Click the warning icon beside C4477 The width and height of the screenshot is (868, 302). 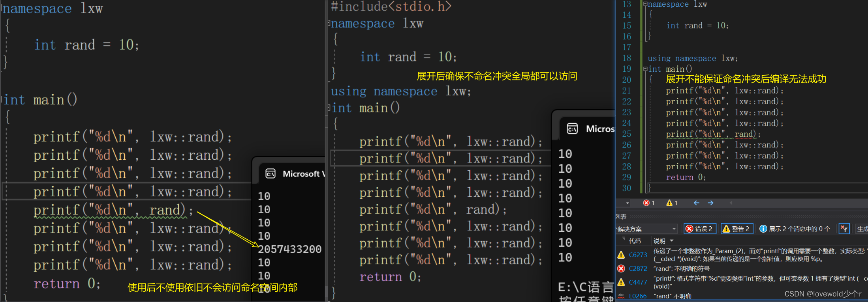coord(621,282)
